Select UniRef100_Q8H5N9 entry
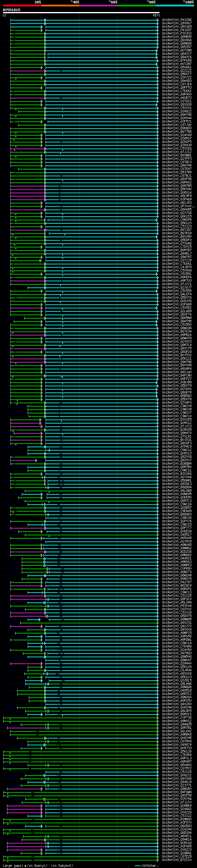This screenshot has width=197, height=868. pos(176,318)
